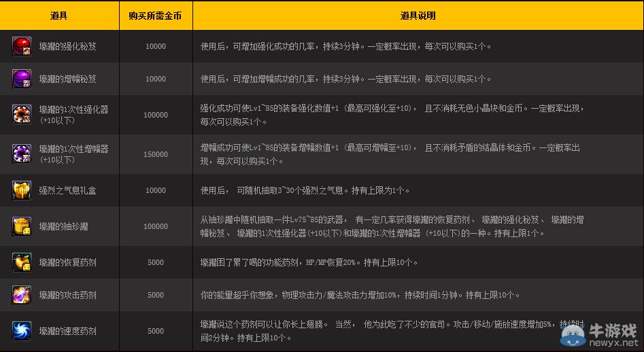Click the apple icon of 璨耀的恢复药剂
Image resolution: width=644 pixels, height=352 pixels.
pos(22,262)
